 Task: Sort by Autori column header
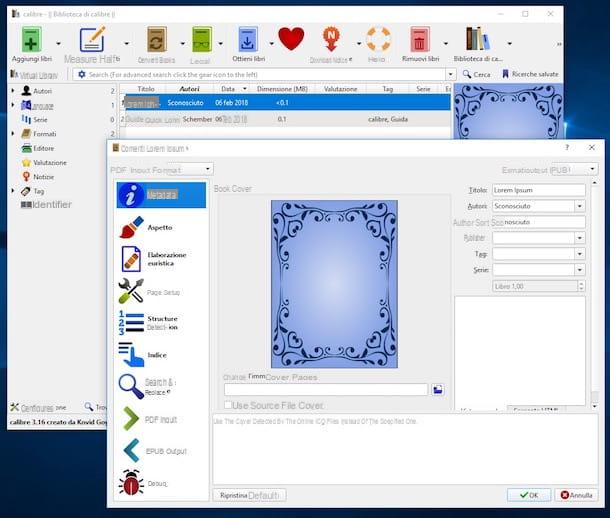pos(189,89)
